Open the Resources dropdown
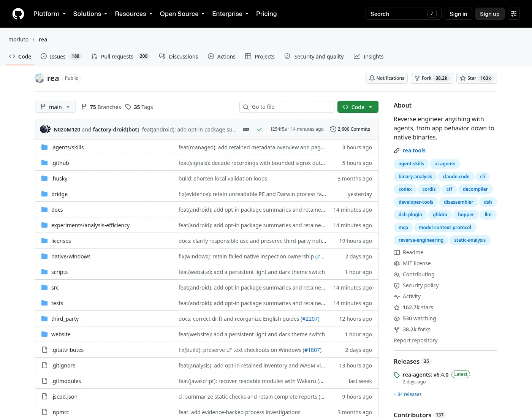The width and height of the screenshot is (532, 418). pyautogui.click(x=133, y=14)
